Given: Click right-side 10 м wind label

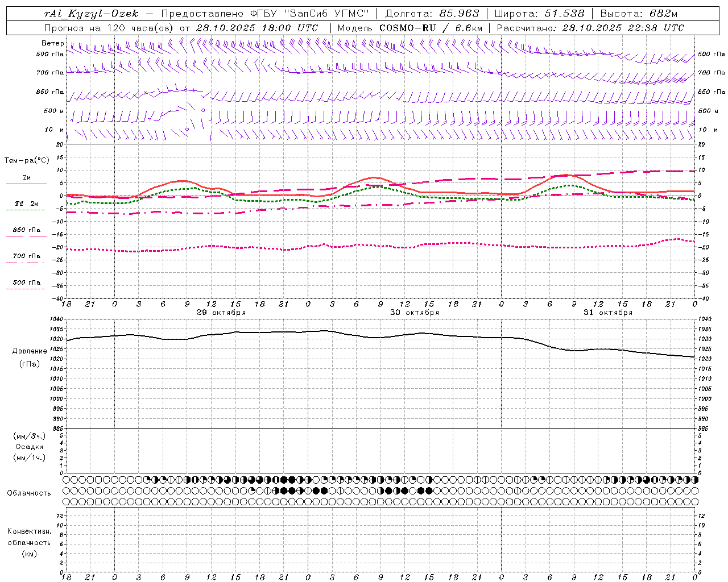Looking at the screenshot, I should (x=708, y=130).
